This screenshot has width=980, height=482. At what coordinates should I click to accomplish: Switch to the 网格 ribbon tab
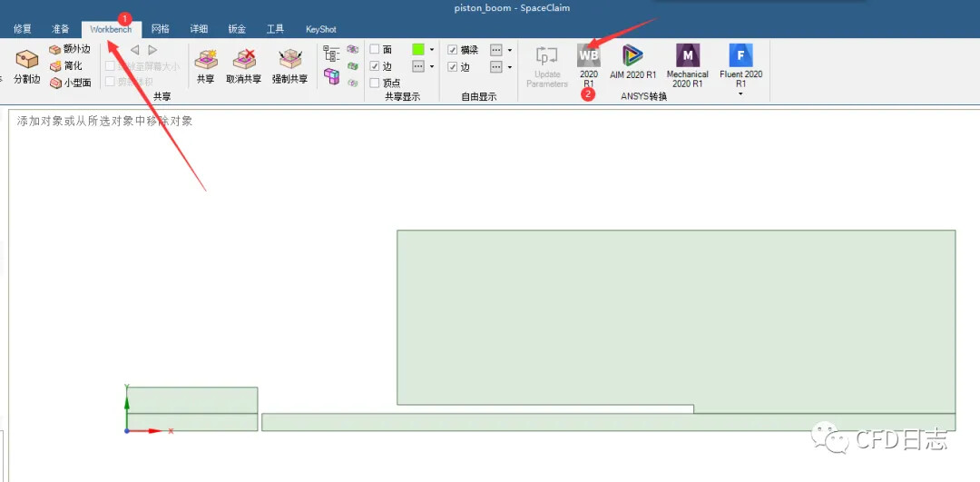coord(160,29)
